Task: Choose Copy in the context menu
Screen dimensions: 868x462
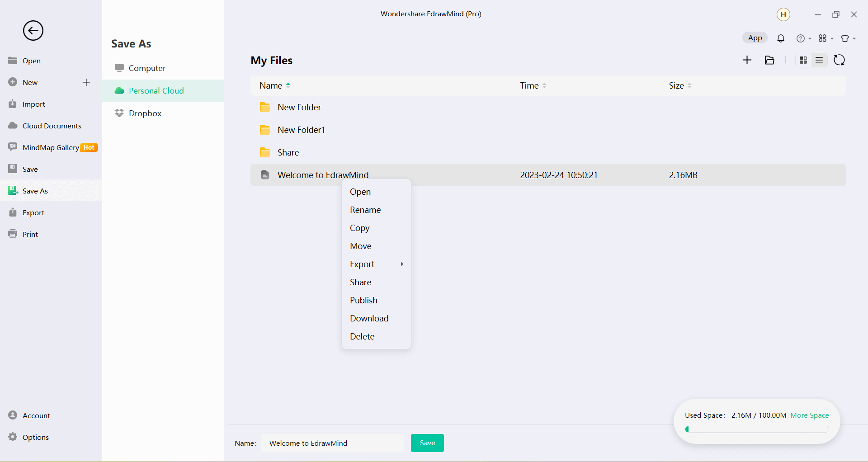Action: click(x=376, y=228)
